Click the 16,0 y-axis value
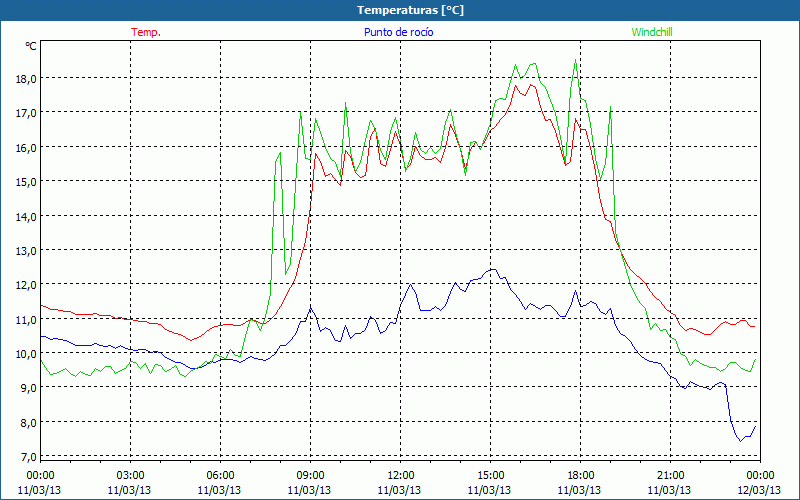 coord(27,147)
